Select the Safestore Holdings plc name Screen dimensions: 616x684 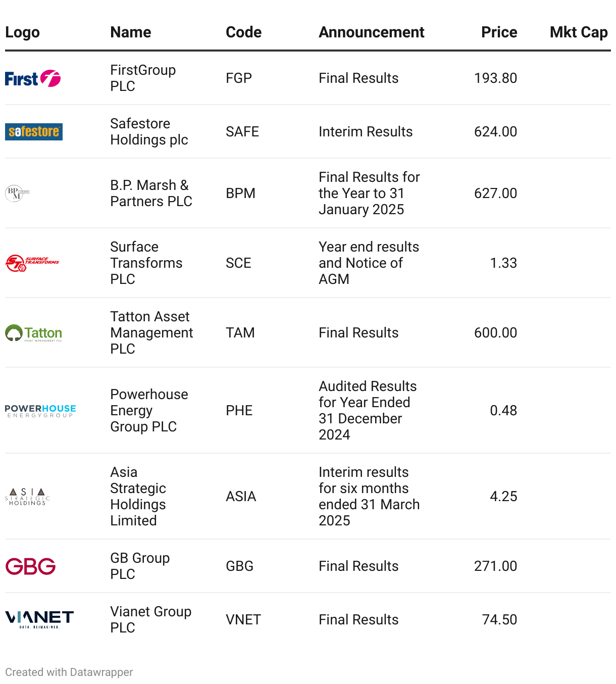[x=149, y=132]
